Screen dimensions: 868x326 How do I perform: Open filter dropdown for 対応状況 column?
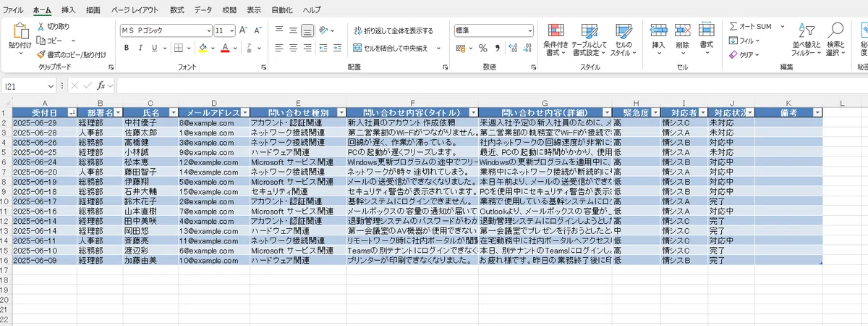(x=750, y=113)
